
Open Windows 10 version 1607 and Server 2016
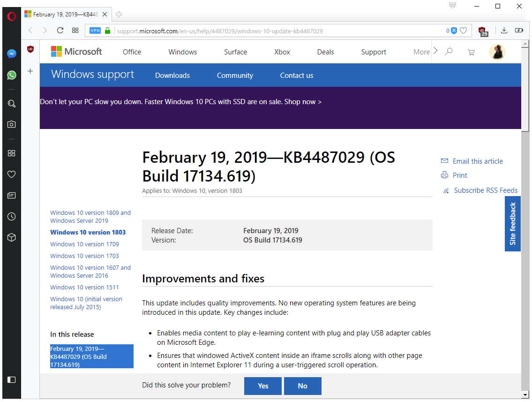click(90, 272)
